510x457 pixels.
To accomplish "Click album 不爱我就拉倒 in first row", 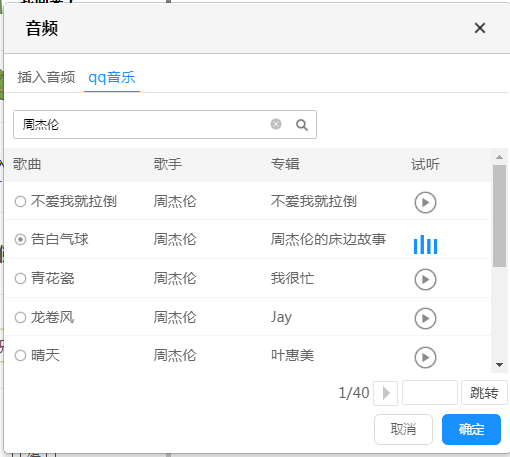I will (x=313, y=201).
